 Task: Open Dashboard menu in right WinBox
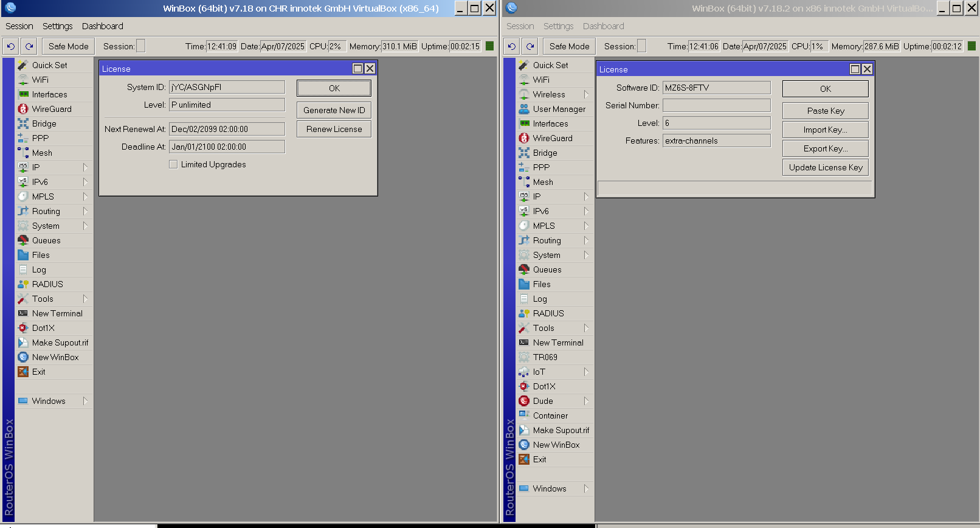604,26
